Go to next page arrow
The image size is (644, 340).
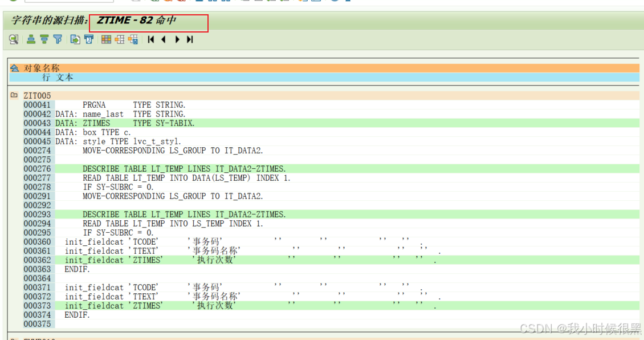point(177,39)
